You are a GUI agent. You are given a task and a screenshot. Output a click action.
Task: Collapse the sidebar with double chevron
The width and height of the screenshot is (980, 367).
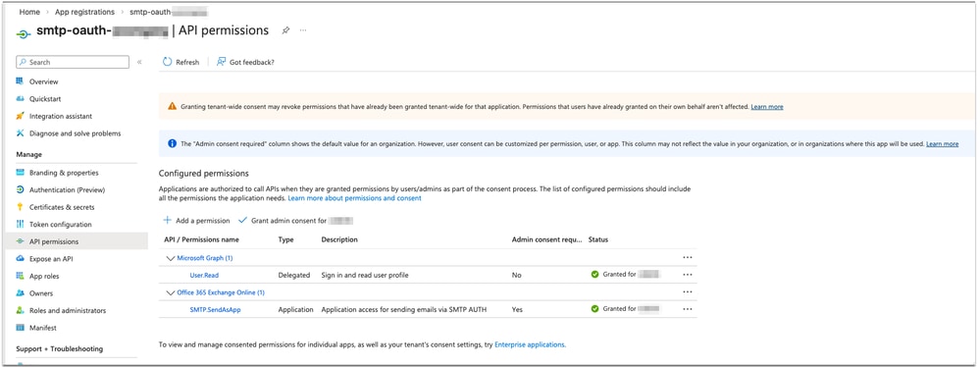(139, 62)
